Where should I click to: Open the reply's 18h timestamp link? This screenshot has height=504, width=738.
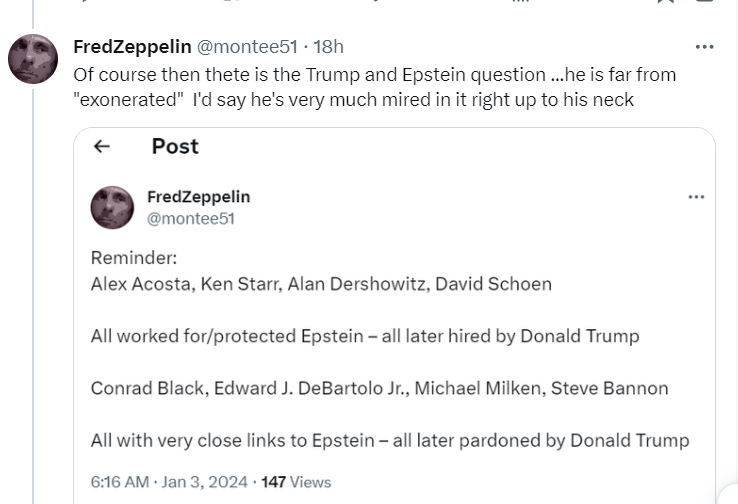(x=328, y=47)
